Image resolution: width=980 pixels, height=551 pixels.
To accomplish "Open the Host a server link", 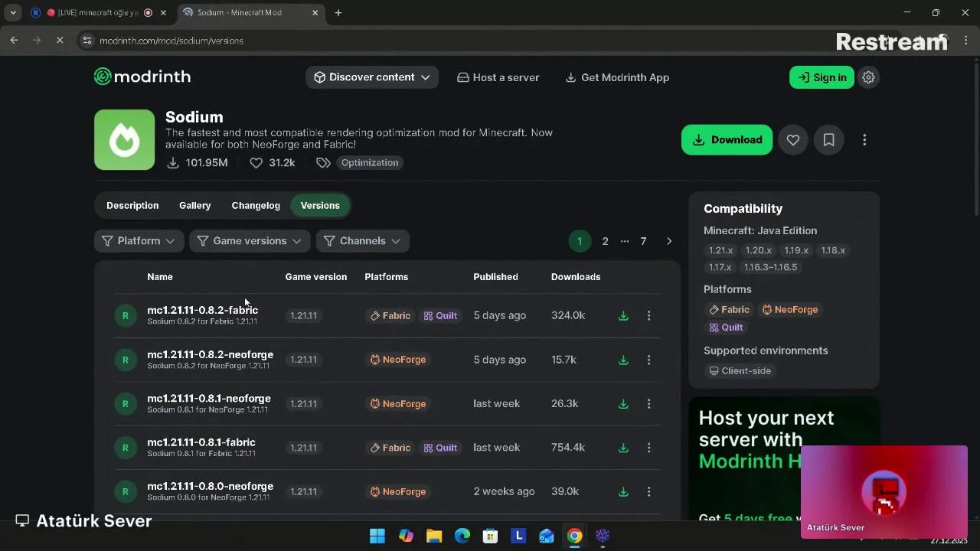I will pos(498,77).
